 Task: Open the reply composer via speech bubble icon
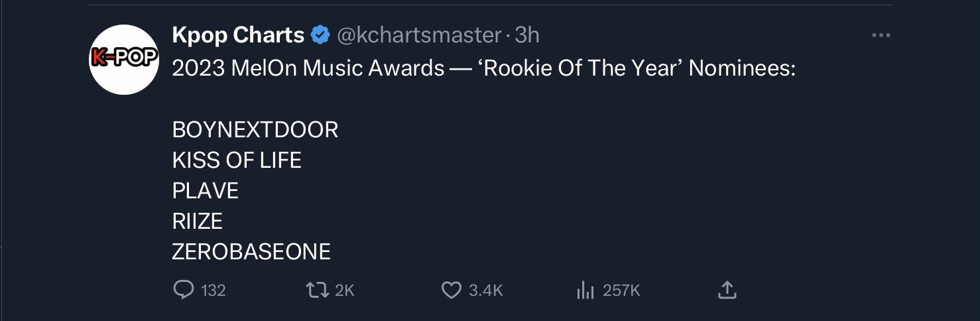(x=182, y=290)
